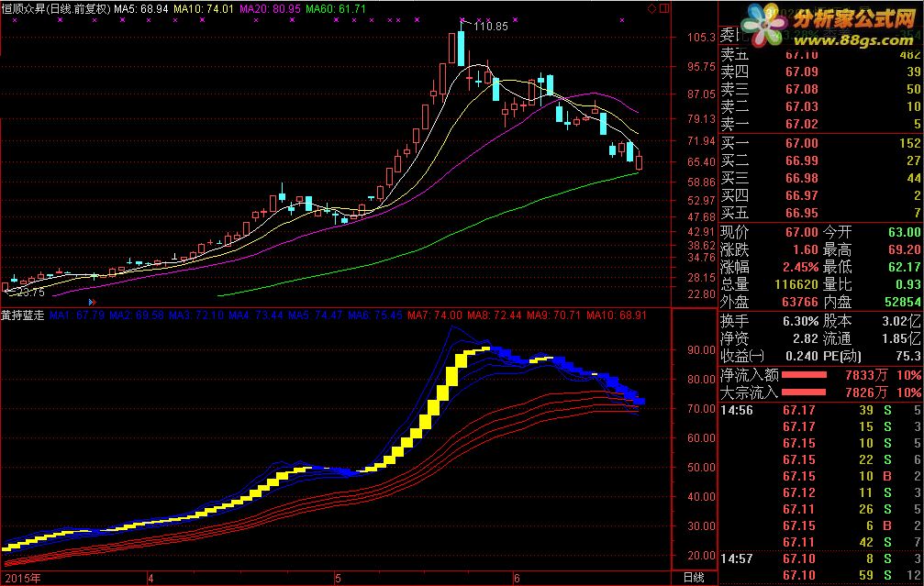Click the MA10: 74.01 indicator label
This screenshot has height=586, width=924.
(204, 9)
